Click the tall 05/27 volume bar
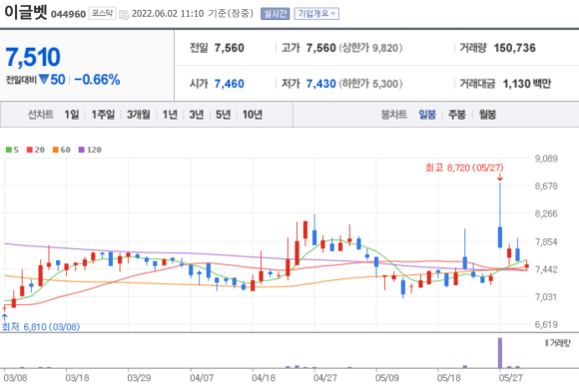579x392 pixels. pyautogui.click(x=500, y=353)
